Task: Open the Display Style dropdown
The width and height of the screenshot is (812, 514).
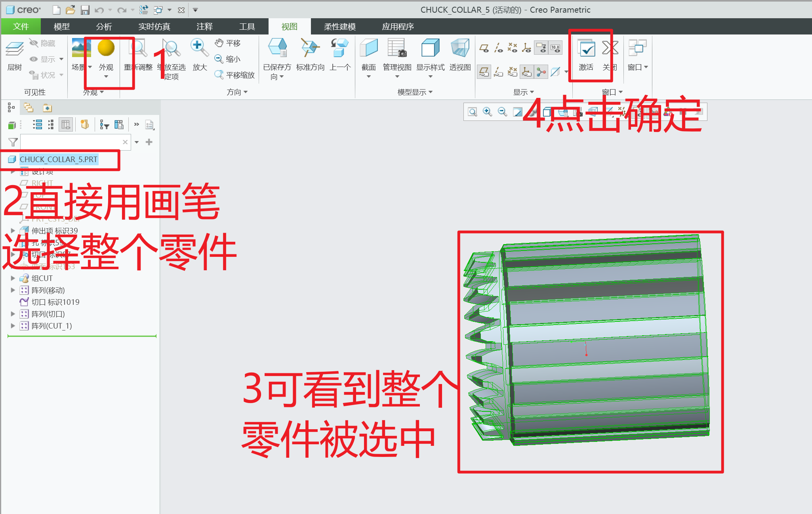Action: [430, 76]
